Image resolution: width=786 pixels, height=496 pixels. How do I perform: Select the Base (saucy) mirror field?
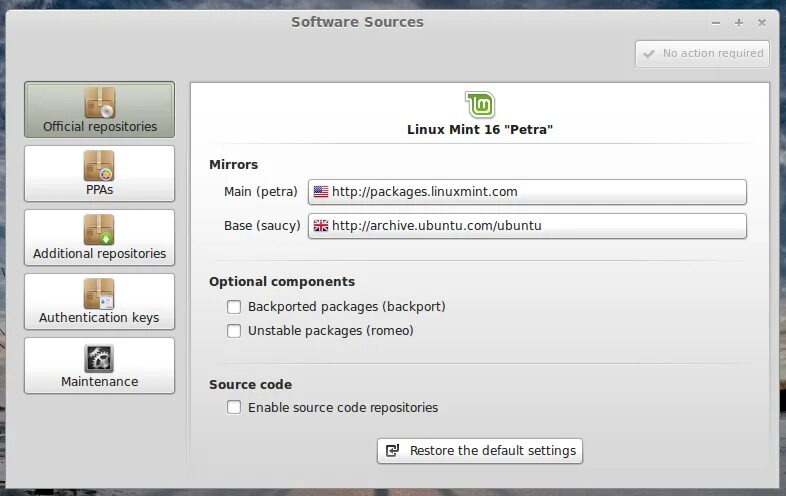(x=527, y=226)
